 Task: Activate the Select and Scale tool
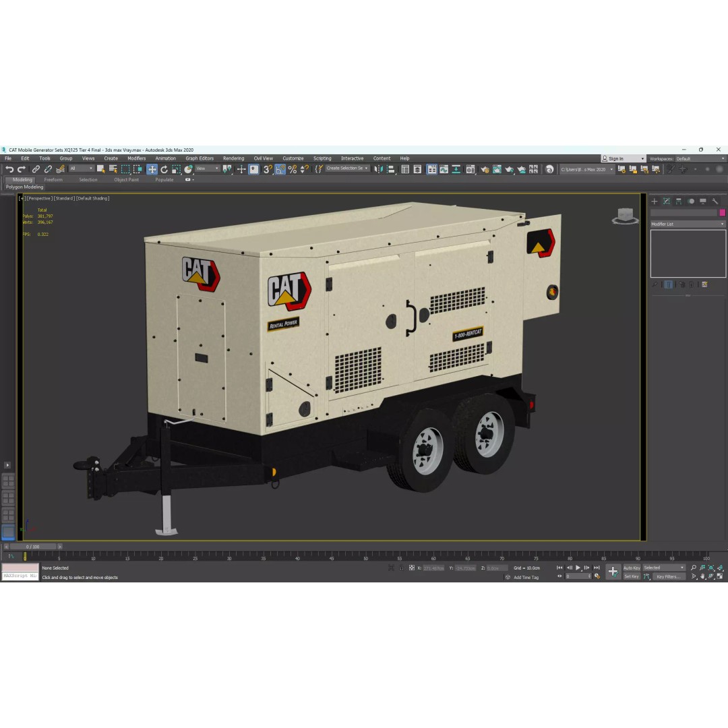(x=176, y=169)
